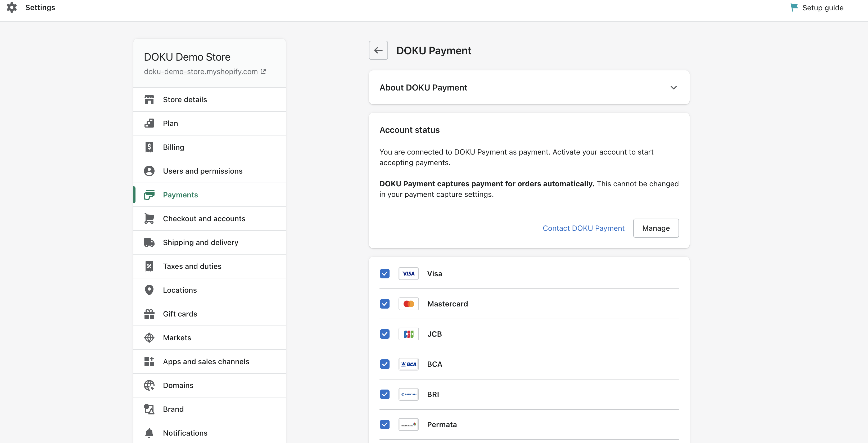Uncheck the Mastercard checkbox
Screen dimensions: 868x443
(385, 304)
